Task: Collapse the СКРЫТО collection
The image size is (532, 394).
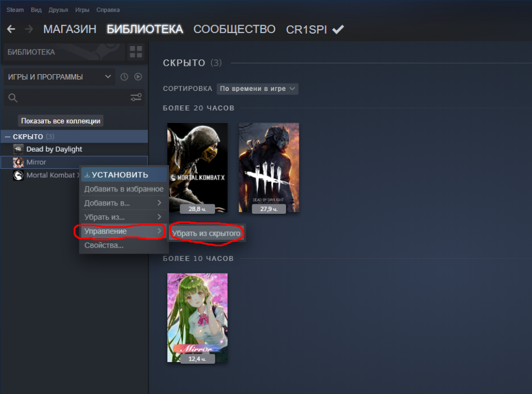Action: point(7,136)
